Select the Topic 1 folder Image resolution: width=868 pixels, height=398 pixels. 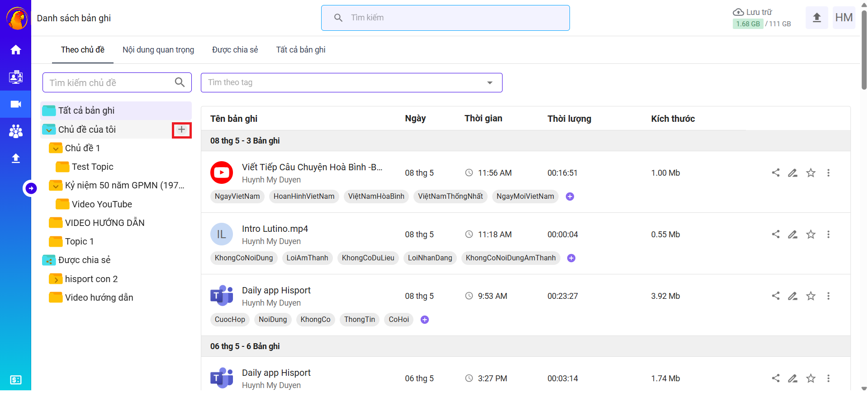[x=79, y=241]
